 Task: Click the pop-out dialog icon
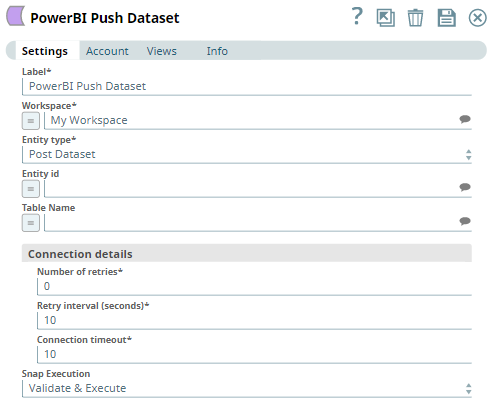coord(386,18)
